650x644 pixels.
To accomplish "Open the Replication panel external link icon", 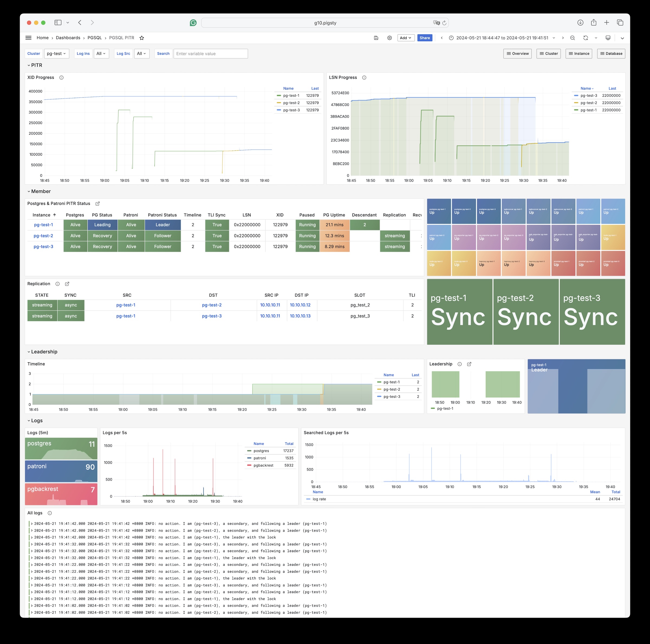I will coord(67,284).
